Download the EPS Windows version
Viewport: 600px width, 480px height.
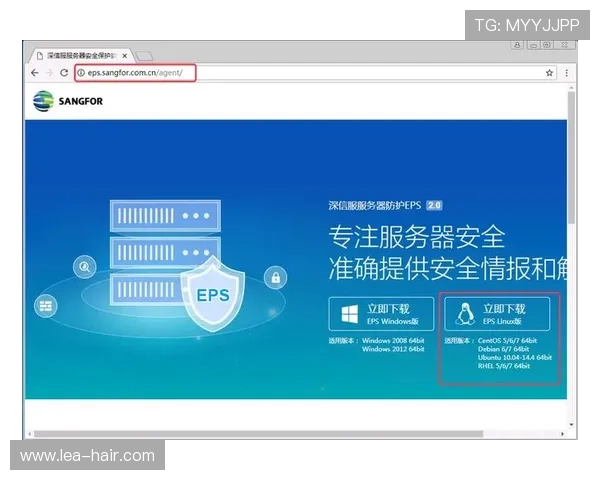coord(381,314)
